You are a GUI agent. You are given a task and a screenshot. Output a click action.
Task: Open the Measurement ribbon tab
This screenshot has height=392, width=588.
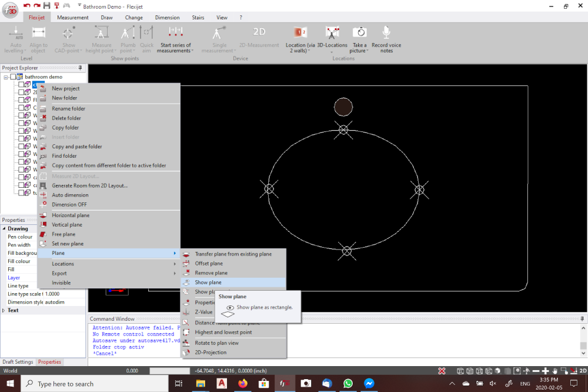73,18
